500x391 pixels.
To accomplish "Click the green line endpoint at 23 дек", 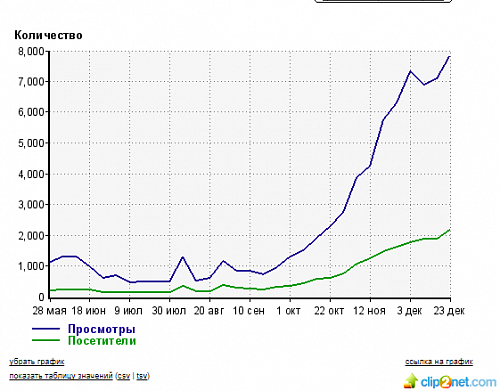I will pyautogui.click(x=450, y=230).
